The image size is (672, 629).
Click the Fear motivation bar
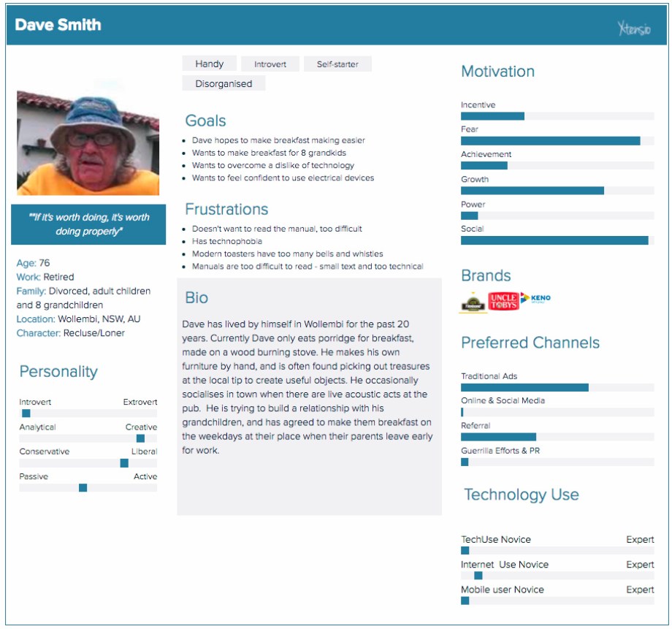(x=550, y=141)
